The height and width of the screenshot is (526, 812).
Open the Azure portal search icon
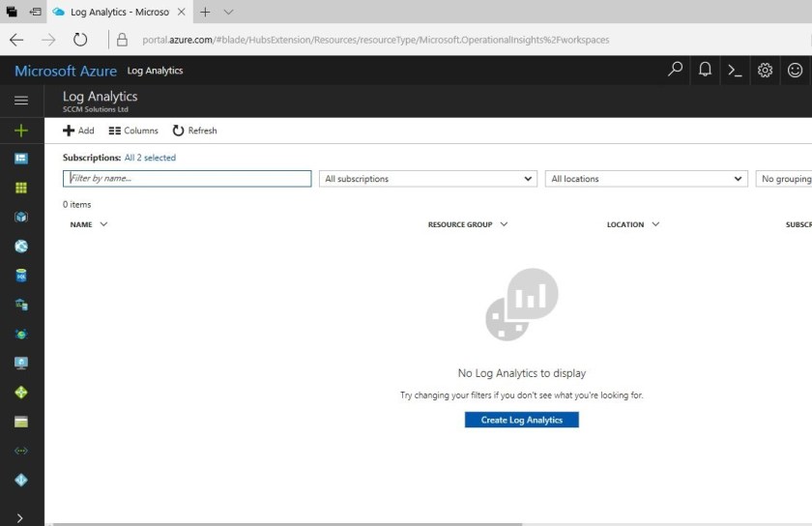pyautogui.click(x=676, y=70)
